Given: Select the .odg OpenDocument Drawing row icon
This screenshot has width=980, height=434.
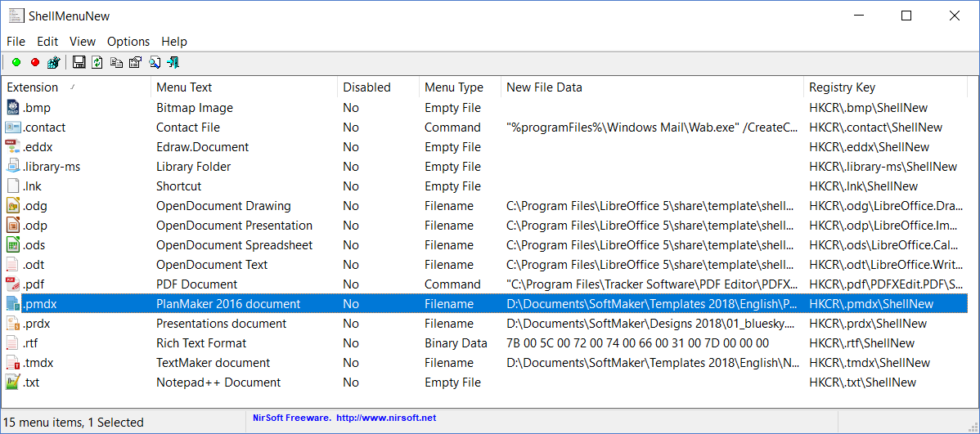Looking at the screenshot, I should point(13,206).
